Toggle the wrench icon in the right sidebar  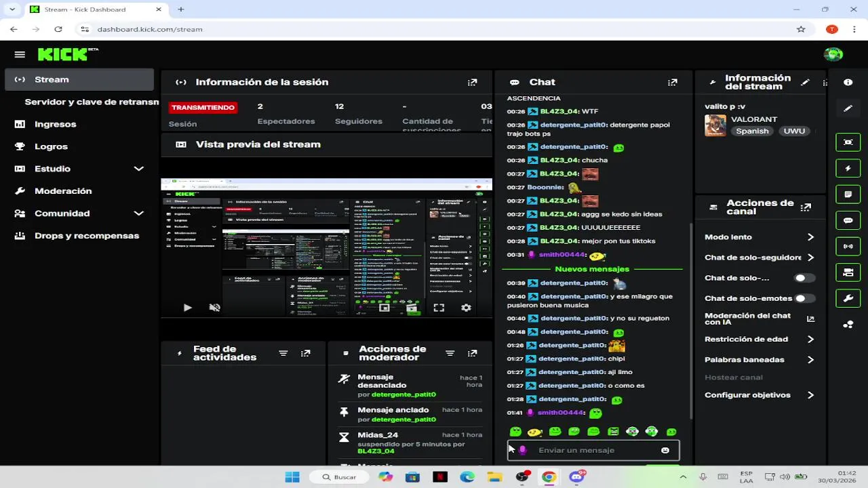pos(848,298)
